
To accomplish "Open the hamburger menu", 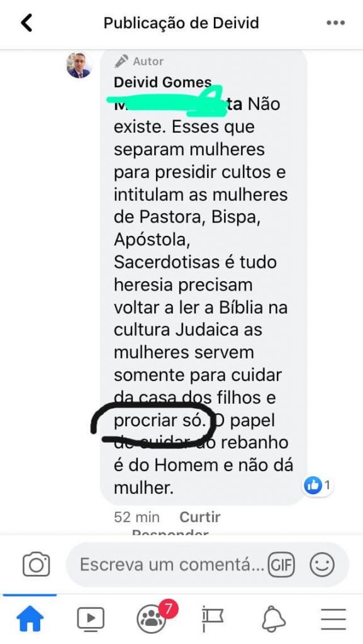I will tap(333, 619).
